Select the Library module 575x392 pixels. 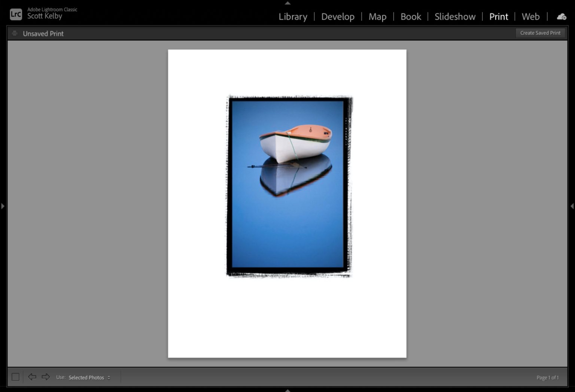click(x=293, y=16)
